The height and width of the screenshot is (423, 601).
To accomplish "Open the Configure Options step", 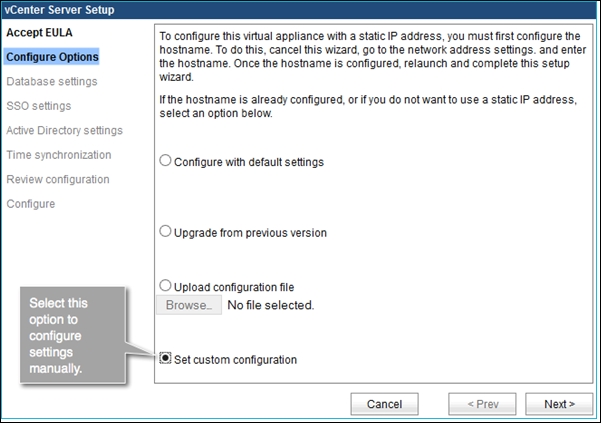I will coord(52,57).
